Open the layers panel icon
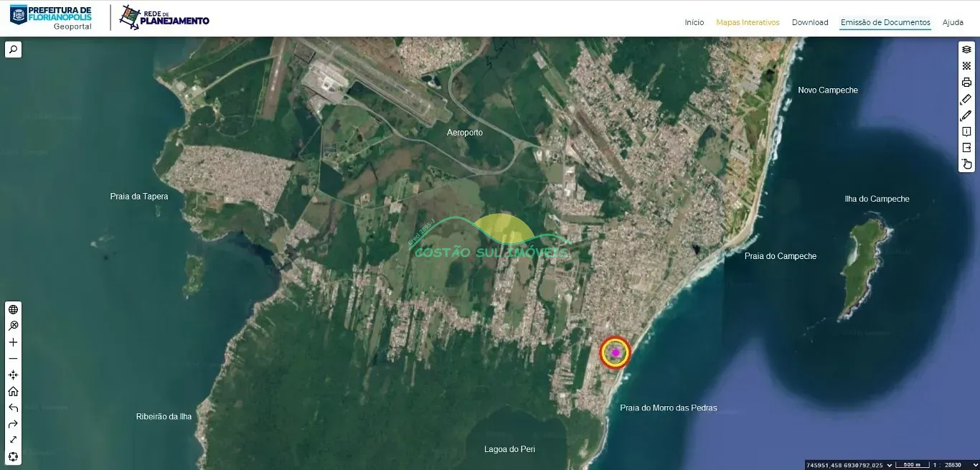This screenshot has width=980, height=470. click(x=966, y=50)
